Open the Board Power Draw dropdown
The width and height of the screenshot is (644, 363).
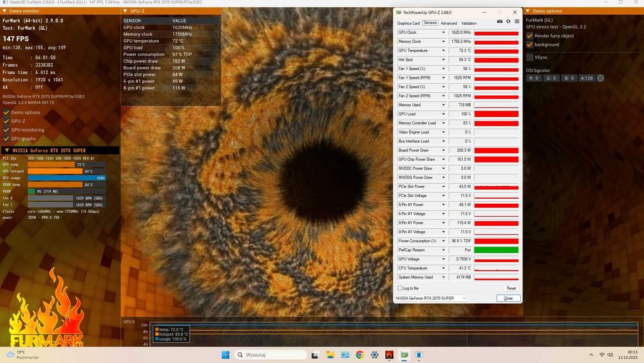click(x=443, y=150)
